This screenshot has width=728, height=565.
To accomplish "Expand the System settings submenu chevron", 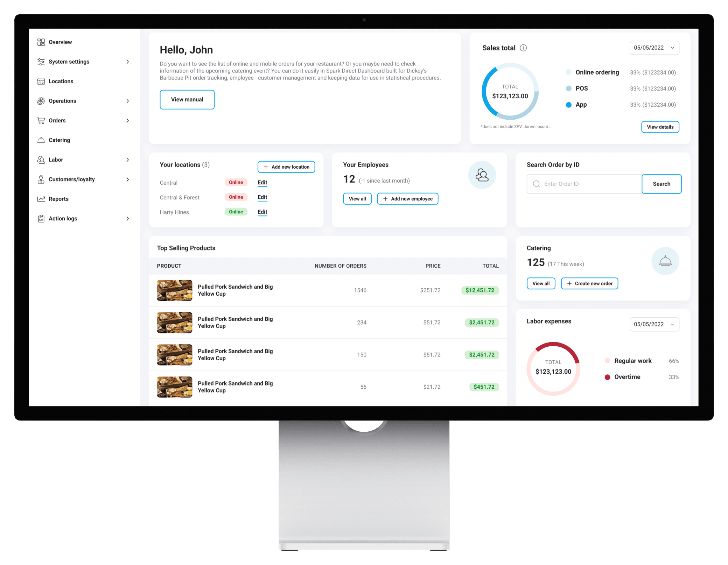I will click(128, 62).
